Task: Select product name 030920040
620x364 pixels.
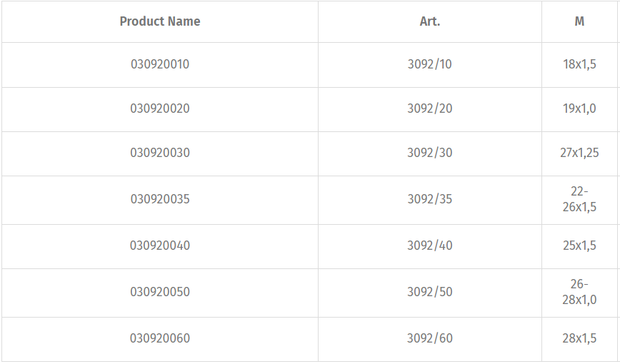Action: click(x=160, y=246)
